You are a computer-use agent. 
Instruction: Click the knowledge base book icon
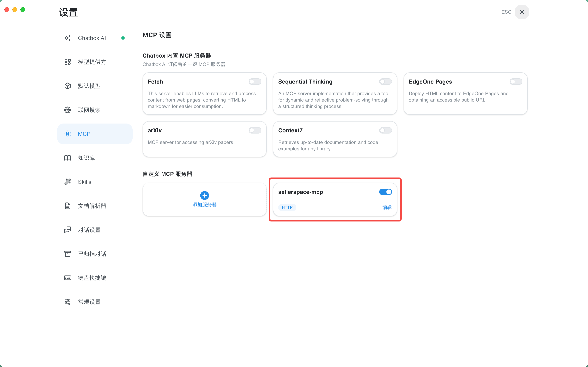point(68,158)
